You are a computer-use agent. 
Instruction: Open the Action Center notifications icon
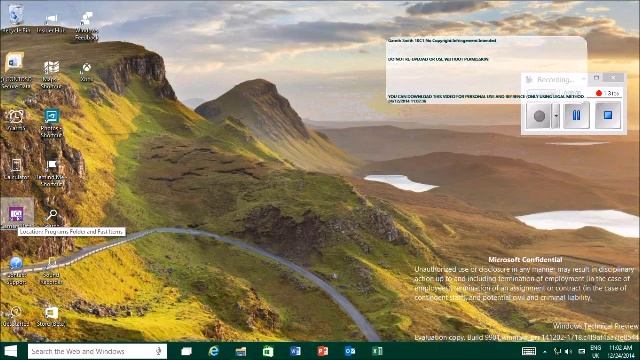tap(582, 351)
